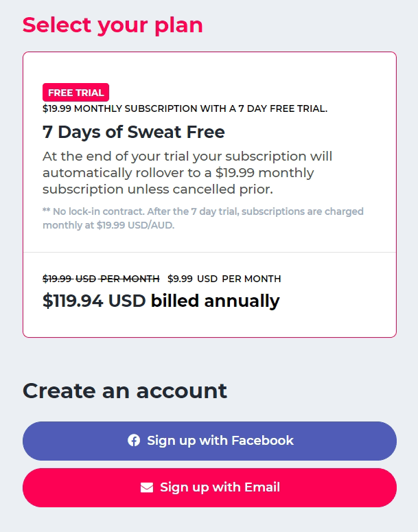This screenshot has width=418, height=532.
Task: Click Sign up with Facebook button
Action: 209,441
